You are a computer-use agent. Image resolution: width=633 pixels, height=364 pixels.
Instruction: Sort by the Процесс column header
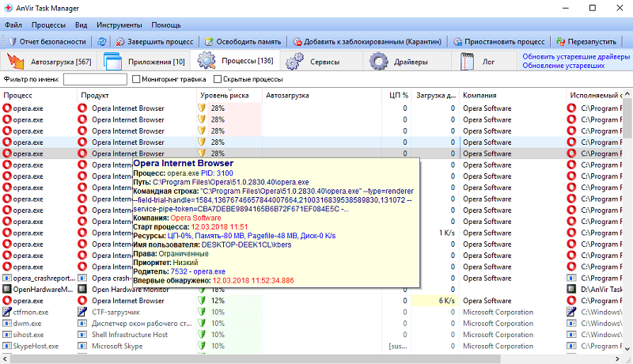tap(39, 95)
